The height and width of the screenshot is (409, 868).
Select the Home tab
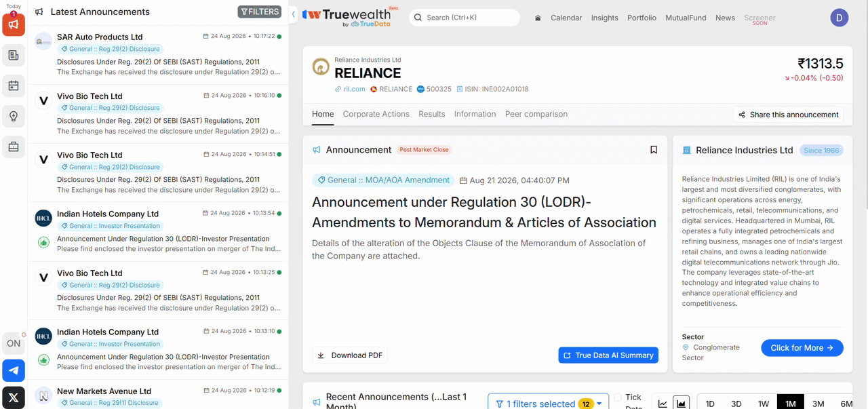(x=323, y=114)
